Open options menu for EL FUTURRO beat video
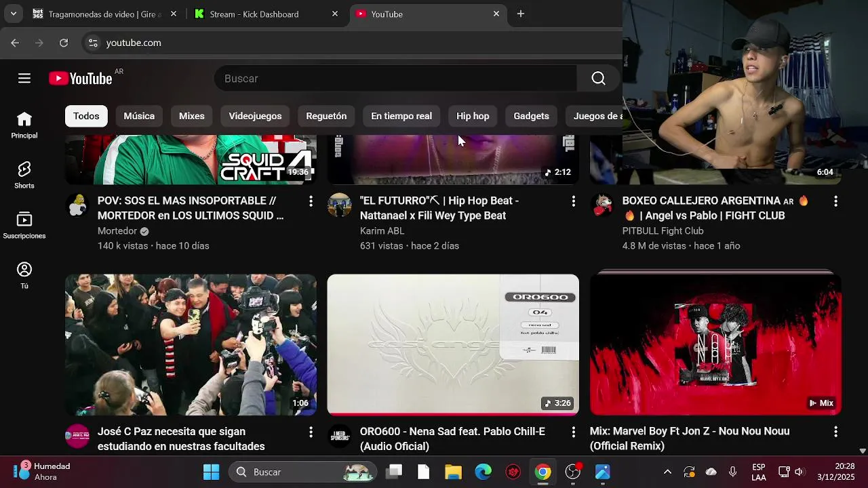868x488 pixels. tap(573, 201)
